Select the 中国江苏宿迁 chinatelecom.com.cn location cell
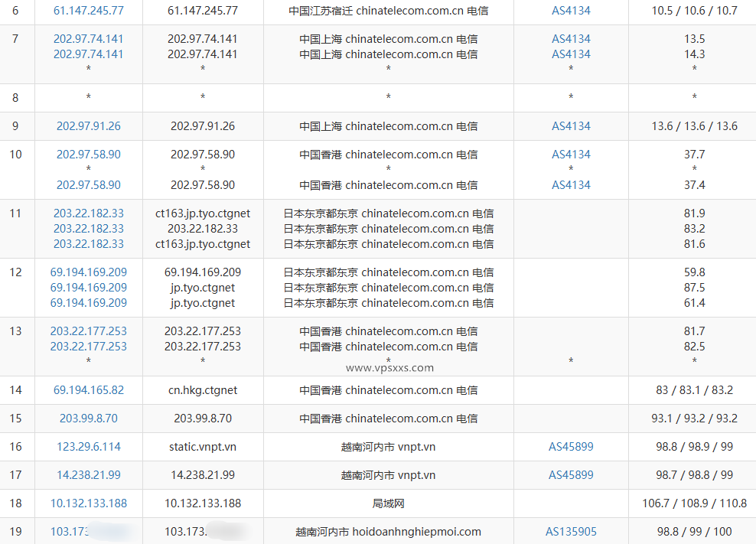Image resolution: width=756 pixels, height=544 pixels. coord(388,11)
